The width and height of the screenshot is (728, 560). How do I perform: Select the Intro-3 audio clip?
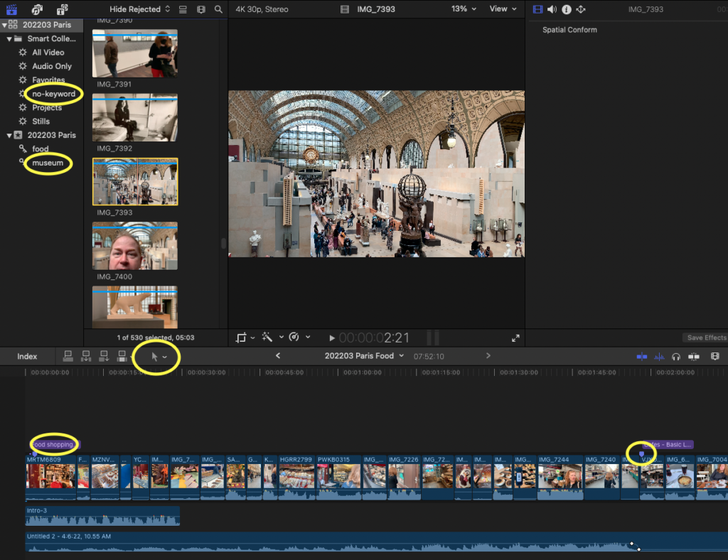pos(102,516)
